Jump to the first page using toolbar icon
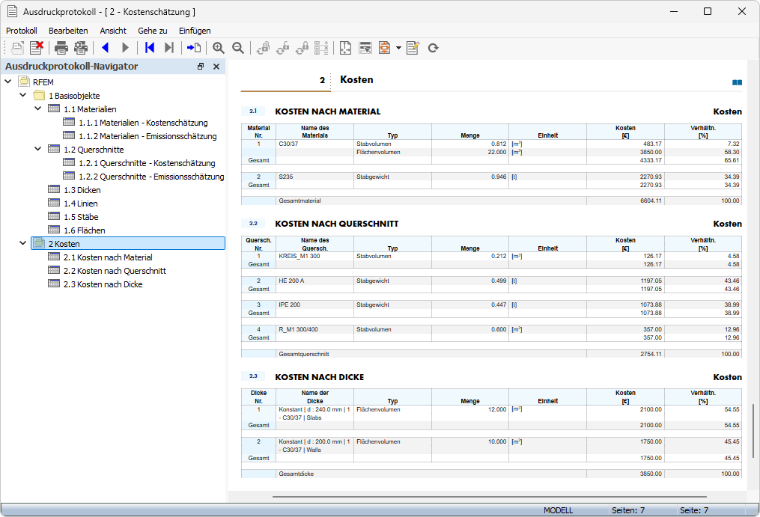The image size is (760, 517). point(149,47)
